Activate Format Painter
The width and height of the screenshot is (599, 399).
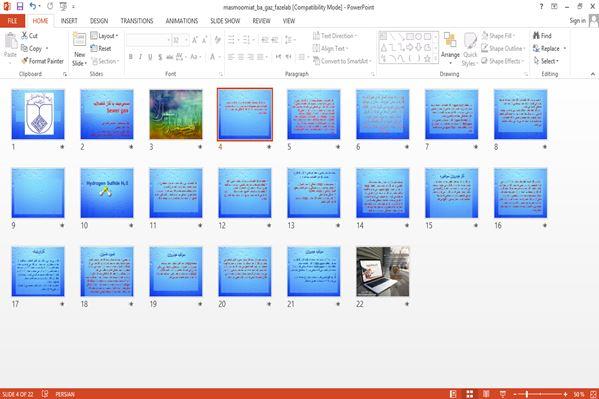tap(42, 61)
